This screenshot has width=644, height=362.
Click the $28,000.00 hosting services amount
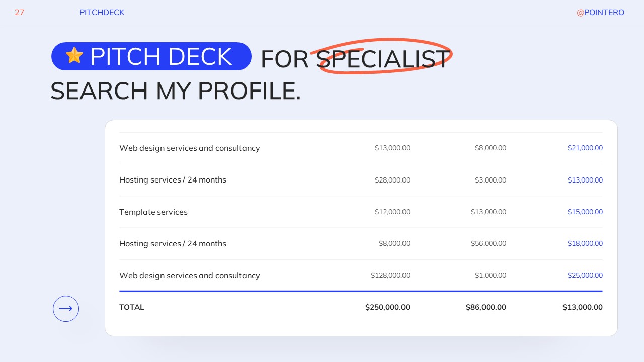(x=392, y=180)
